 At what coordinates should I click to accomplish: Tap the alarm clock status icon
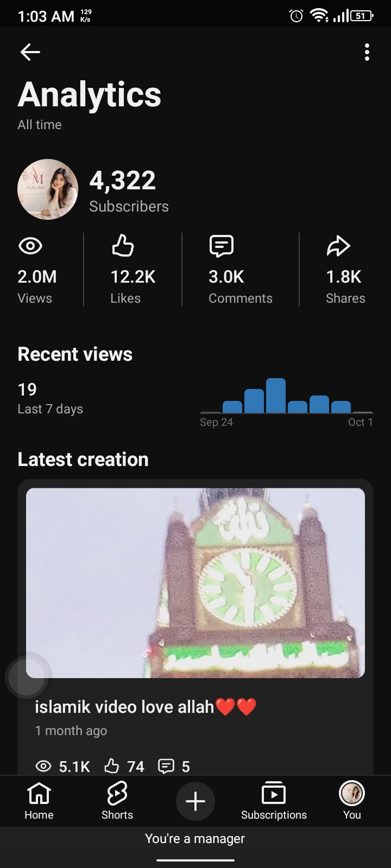click(296, 16)
